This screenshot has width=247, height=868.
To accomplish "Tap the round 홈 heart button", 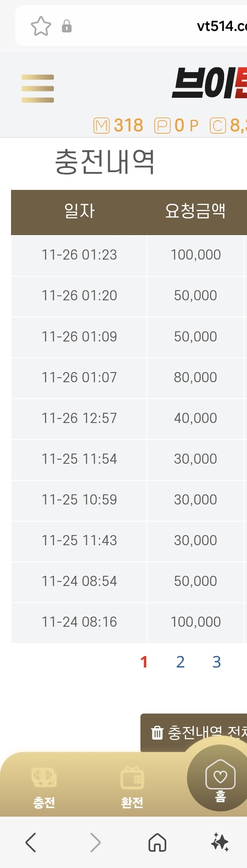I will [220, 778].
